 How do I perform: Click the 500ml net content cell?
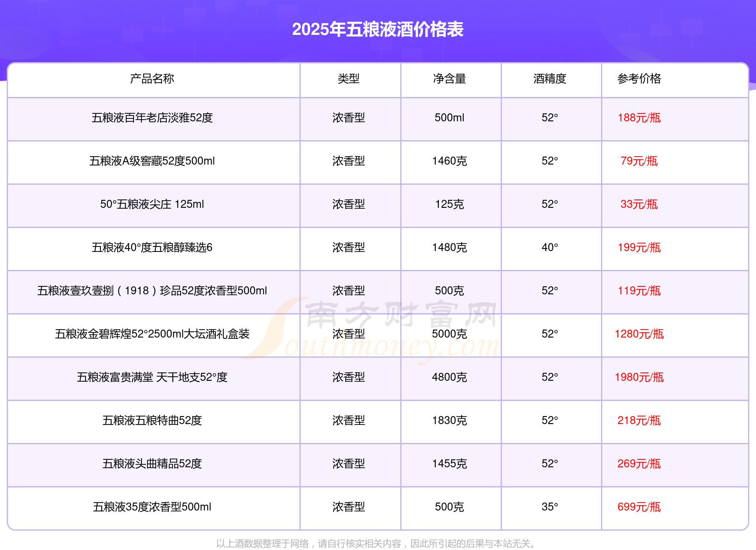click(449, 118)
